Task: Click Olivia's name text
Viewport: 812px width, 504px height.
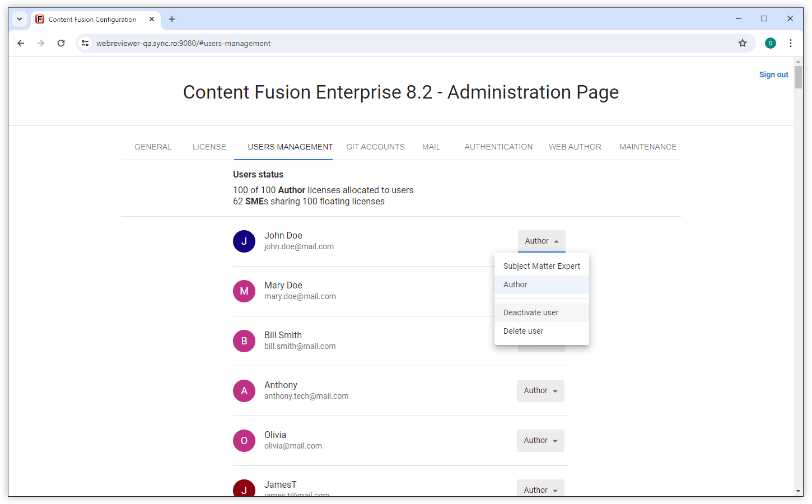Action: [275, 435]
